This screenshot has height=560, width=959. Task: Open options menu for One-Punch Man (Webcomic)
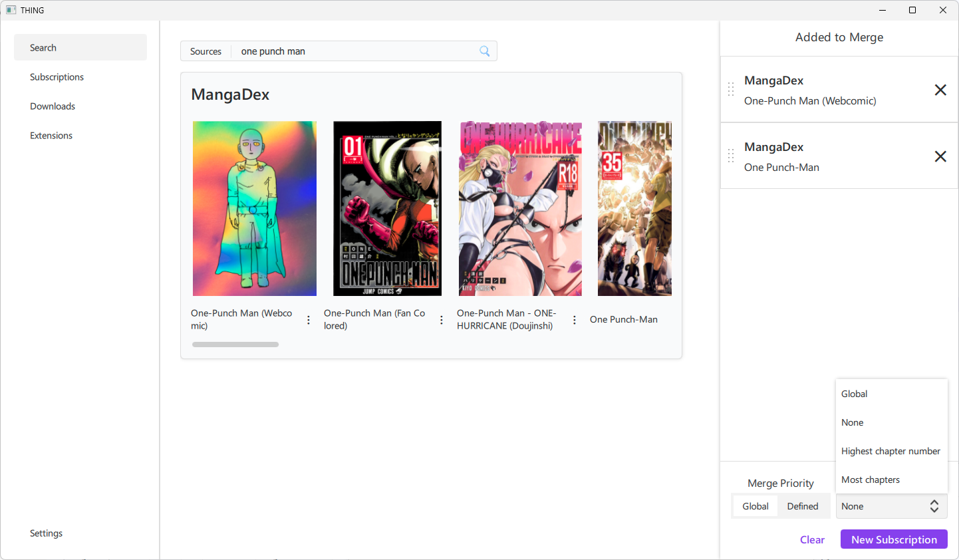(309, 320)
